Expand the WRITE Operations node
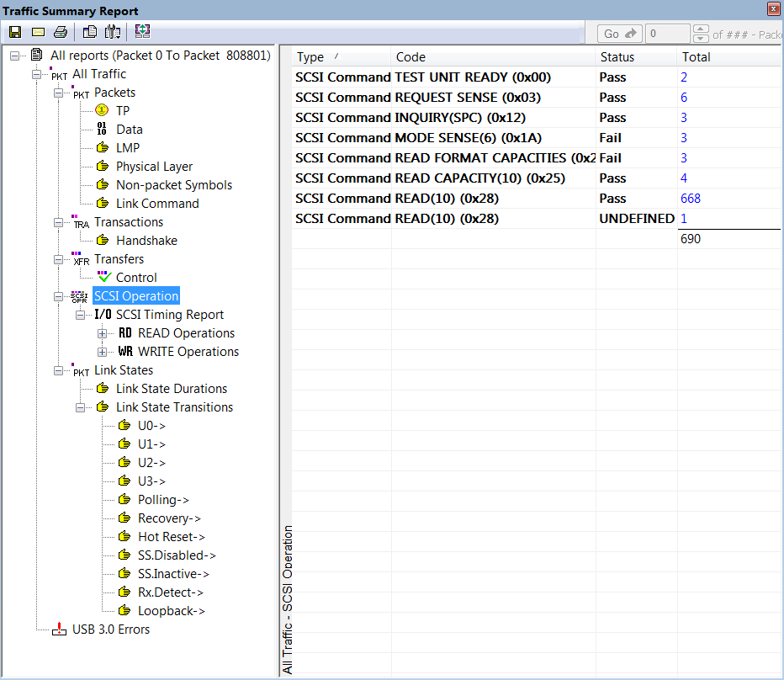This screenshot has width=784, height=680. coord(102,352)
